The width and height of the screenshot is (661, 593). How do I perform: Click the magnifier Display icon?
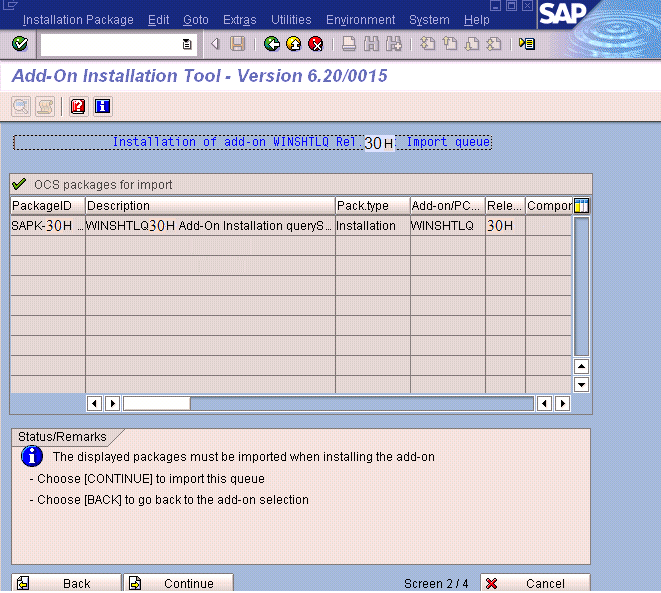(21, 107)
